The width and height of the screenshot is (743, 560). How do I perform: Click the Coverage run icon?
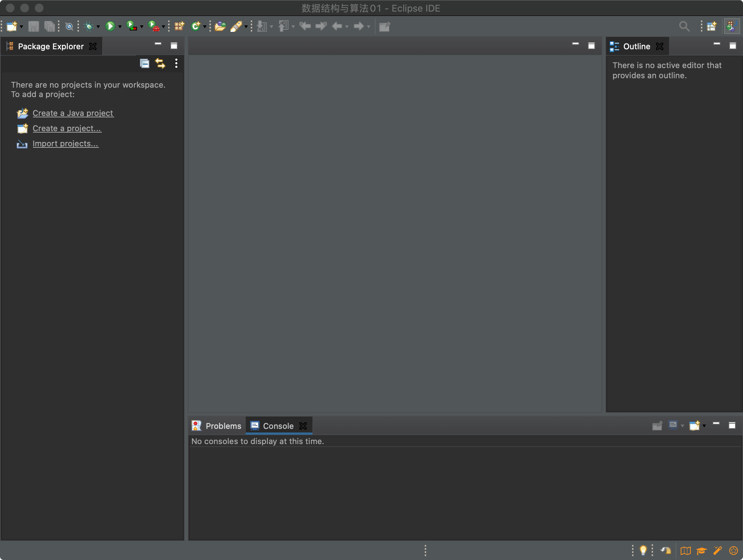[132, 26]
